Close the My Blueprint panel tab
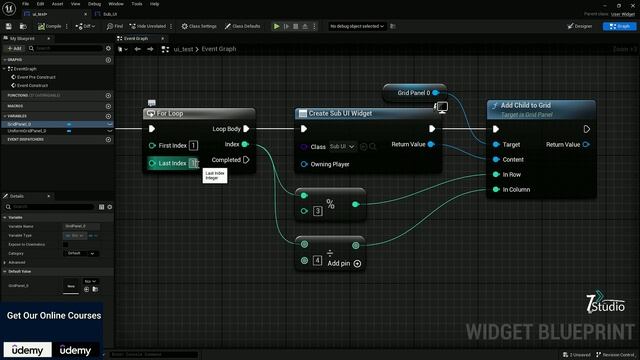The image size is (640, 360). [x=49, y=38]
